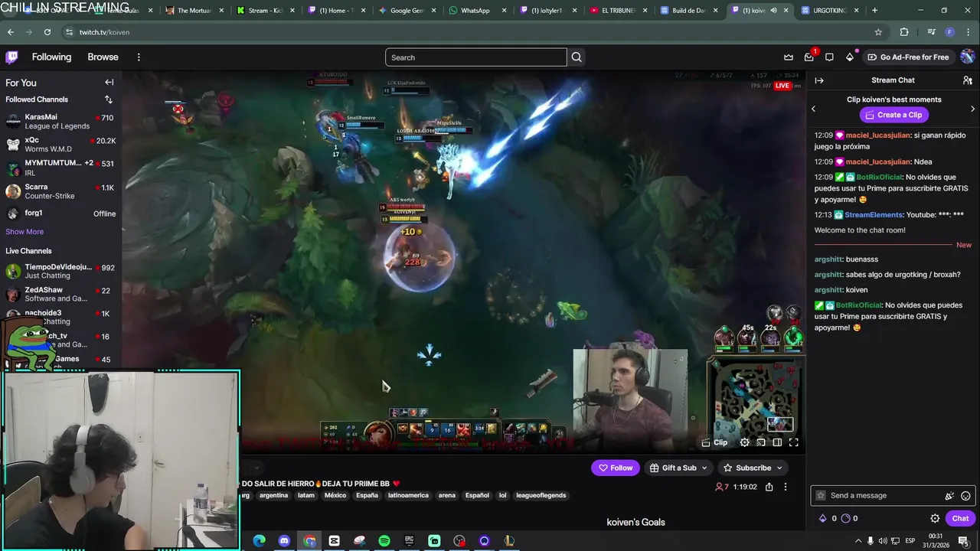Image resolution: width=980 pixels, height=551 pixels.
Task: Click the search magnifier button
Action: [577, 57]
